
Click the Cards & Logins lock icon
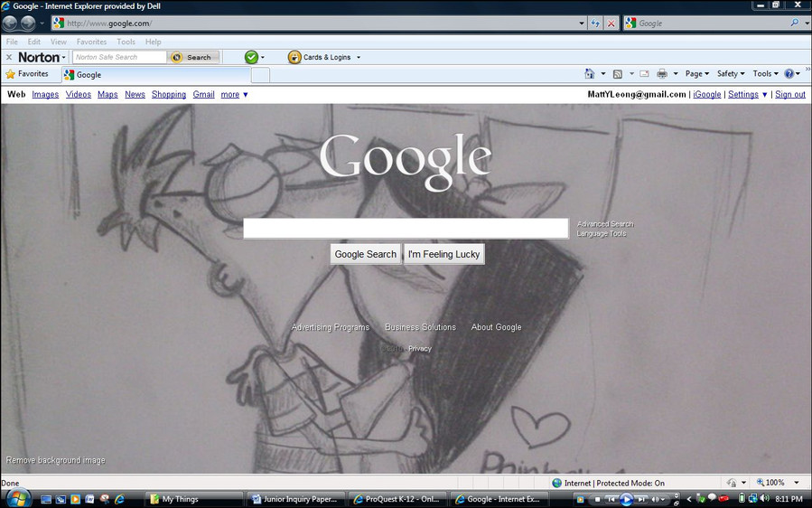tap(294, 57)
